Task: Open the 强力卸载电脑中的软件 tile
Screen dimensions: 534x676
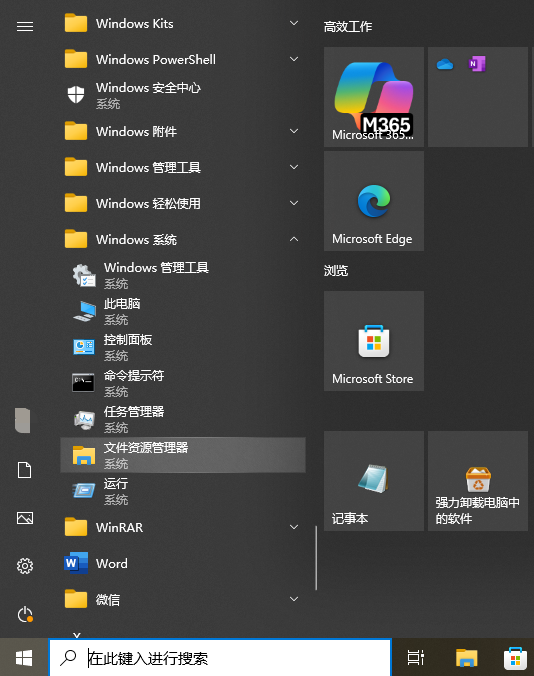Action: click(478, 481)
